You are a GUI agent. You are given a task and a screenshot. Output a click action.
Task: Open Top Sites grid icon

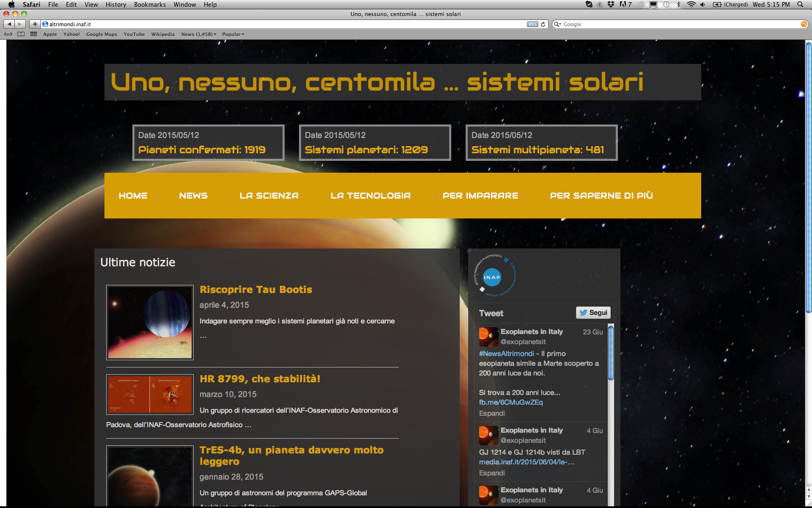point(34,34)
